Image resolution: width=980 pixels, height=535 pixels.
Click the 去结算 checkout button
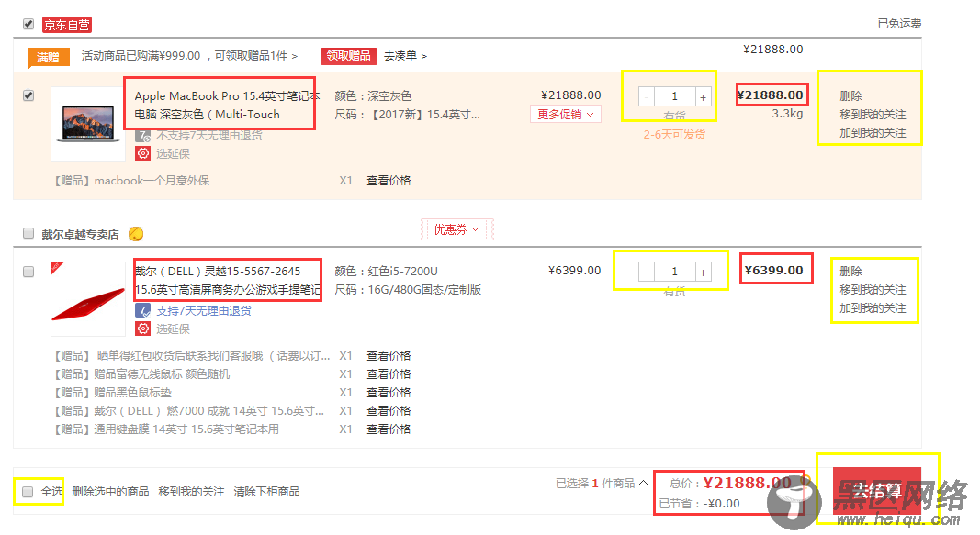[x=877, y=490]
